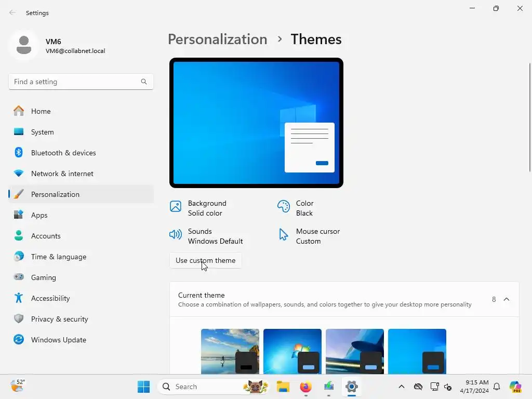Click the cloud sync tray icon
Image resolution: width=532 pixels, height=399 pixels.
tap(418, 387)
